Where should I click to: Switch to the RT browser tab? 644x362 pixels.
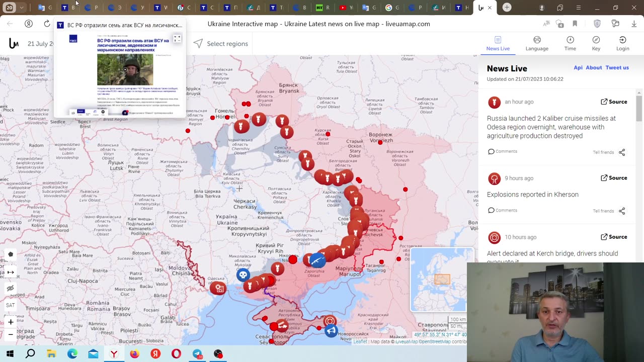323,8
